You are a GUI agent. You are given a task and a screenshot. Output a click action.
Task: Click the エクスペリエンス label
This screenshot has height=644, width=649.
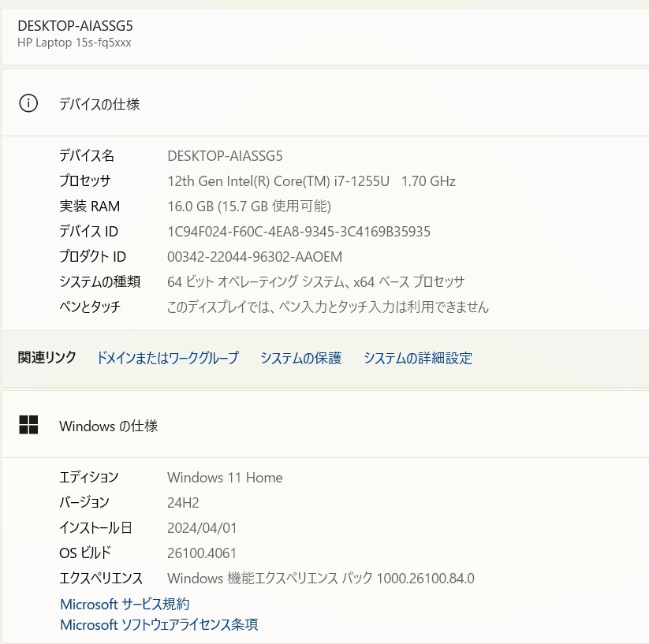point(101,579)
